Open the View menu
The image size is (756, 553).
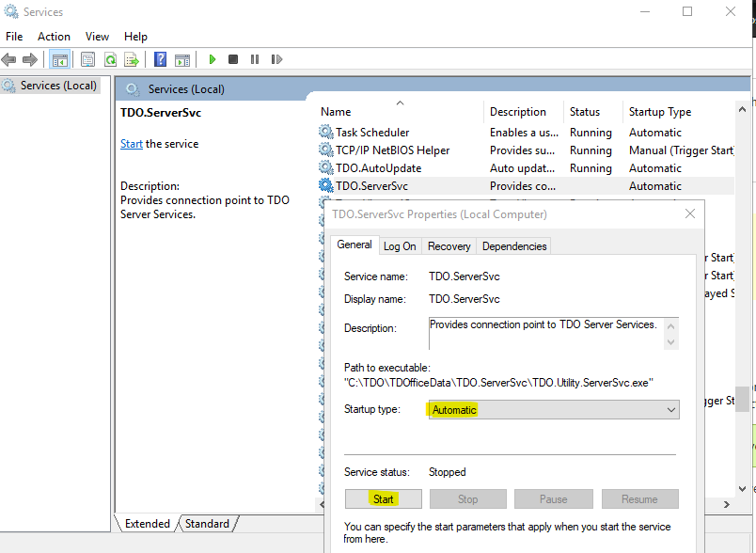click(x=97, y=36)
